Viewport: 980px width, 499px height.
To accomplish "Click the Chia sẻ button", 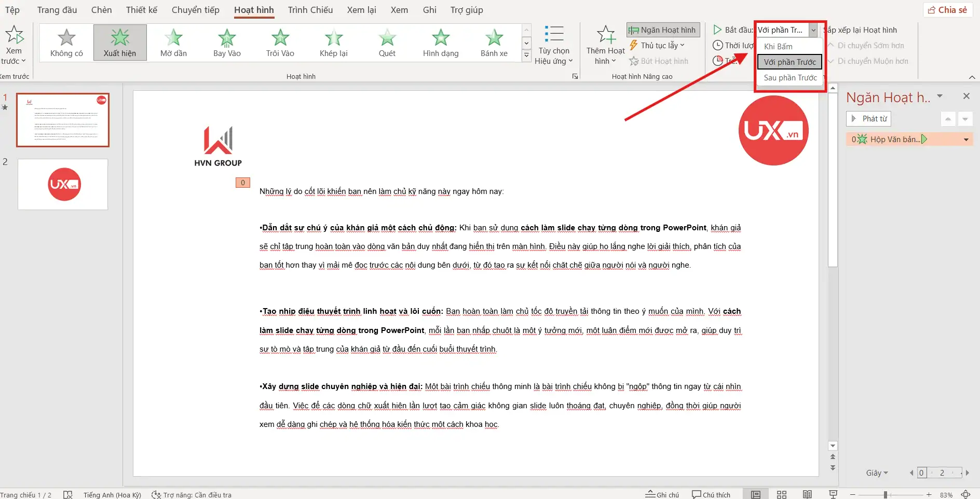I will [947, 10].
